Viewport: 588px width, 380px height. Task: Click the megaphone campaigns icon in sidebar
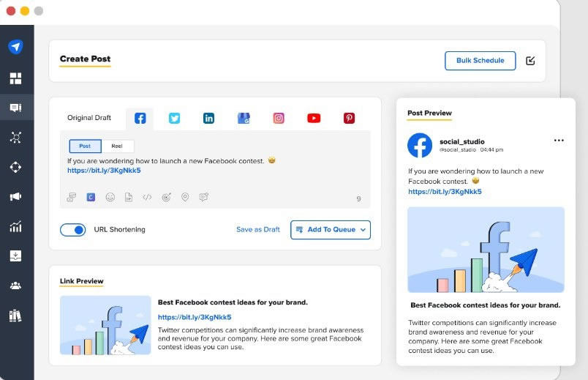[x=15, y=196]
